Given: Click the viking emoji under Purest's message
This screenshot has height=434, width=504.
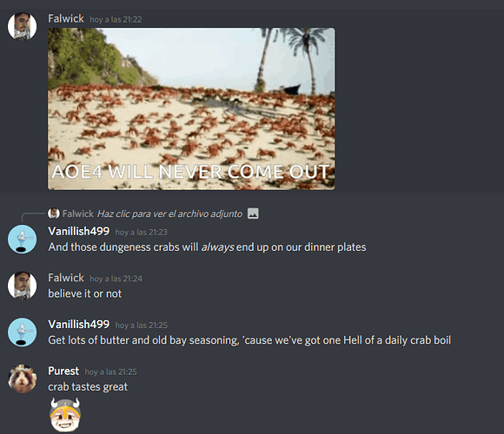Looking at the screenshot, I should (65, 414).
